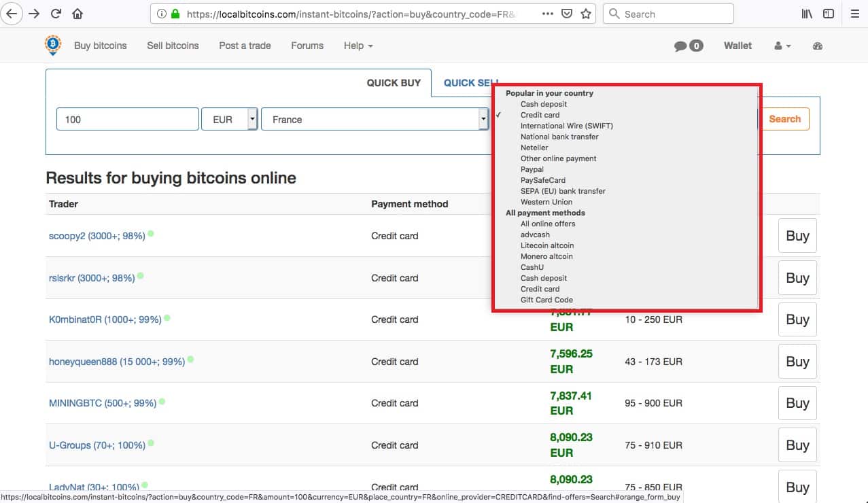
Task: Open Buy bitcoins in the navigation
Action: click(101, 46)
